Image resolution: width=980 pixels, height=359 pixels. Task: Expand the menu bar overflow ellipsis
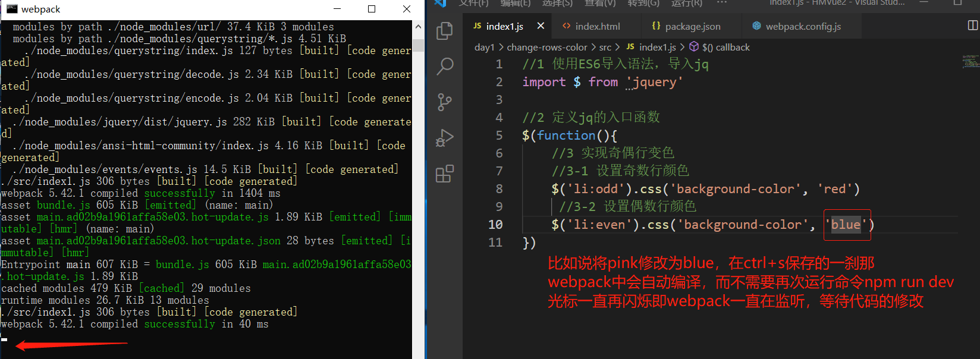click(x=721, y=3)
